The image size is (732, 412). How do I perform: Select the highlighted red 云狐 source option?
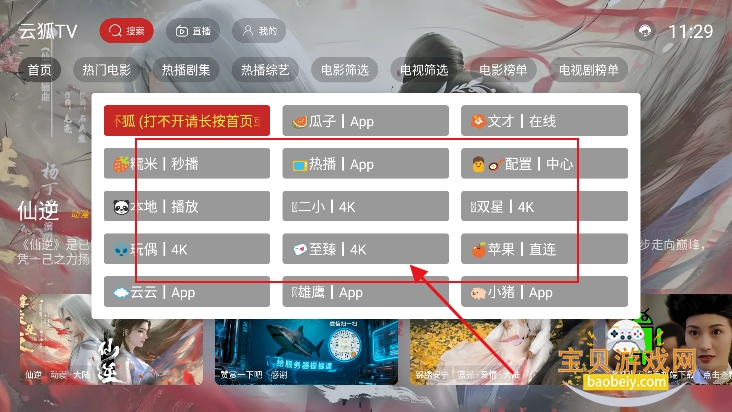coord(187,121)
